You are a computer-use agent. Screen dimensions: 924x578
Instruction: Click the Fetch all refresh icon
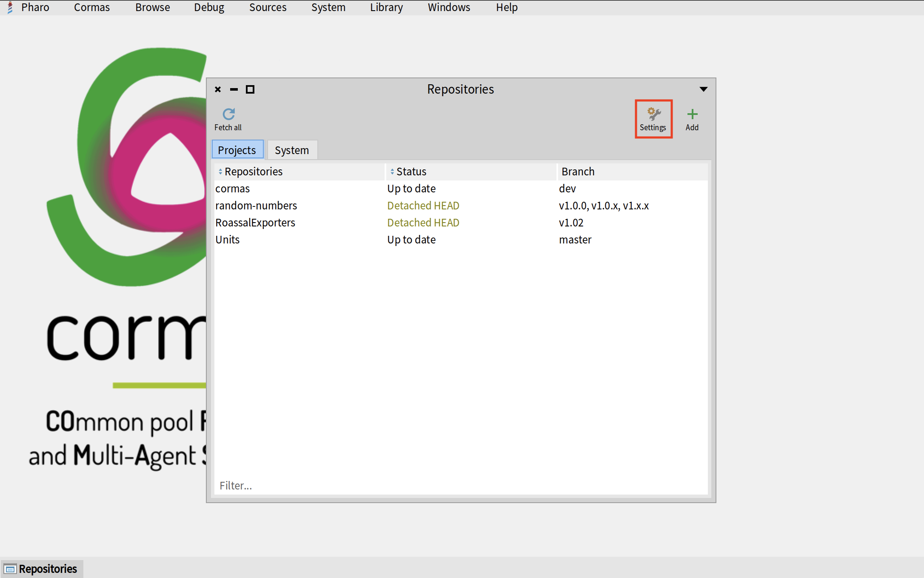click(228, 114)
